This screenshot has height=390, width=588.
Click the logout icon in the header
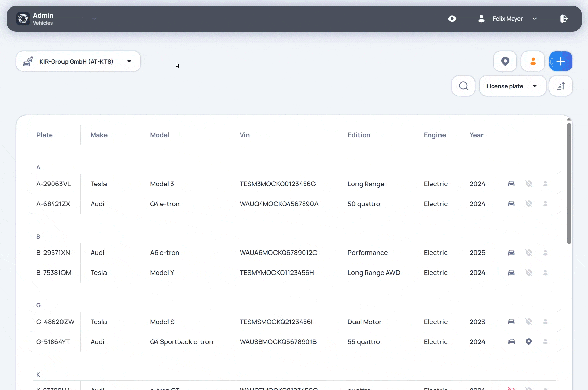click(x=564, y=19)
